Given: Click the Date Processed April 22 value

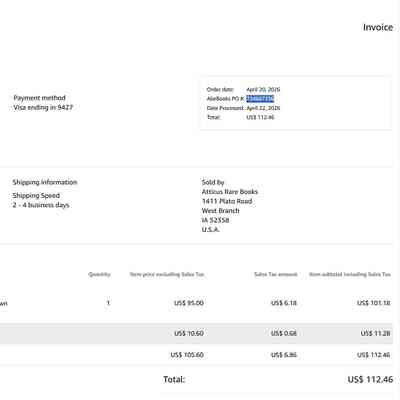Looking at the screenshot, I should [263, 108].
